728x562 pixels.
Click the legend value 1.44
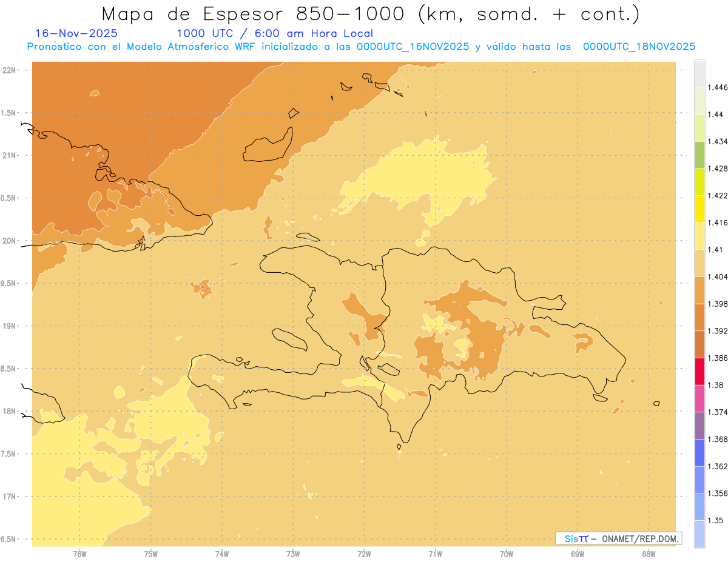click(x=716, y=115)
